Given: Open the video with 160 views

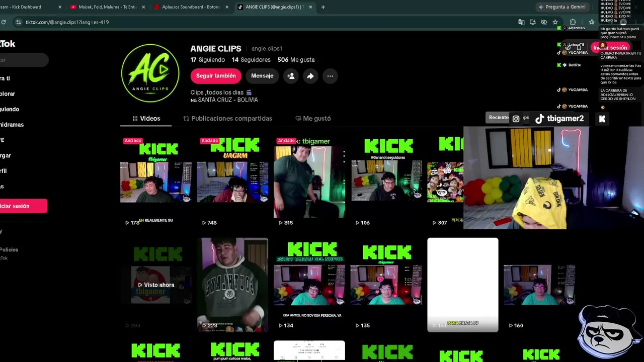Looking at the screenshot, I should pyautogui.click(x=539, y=285).
